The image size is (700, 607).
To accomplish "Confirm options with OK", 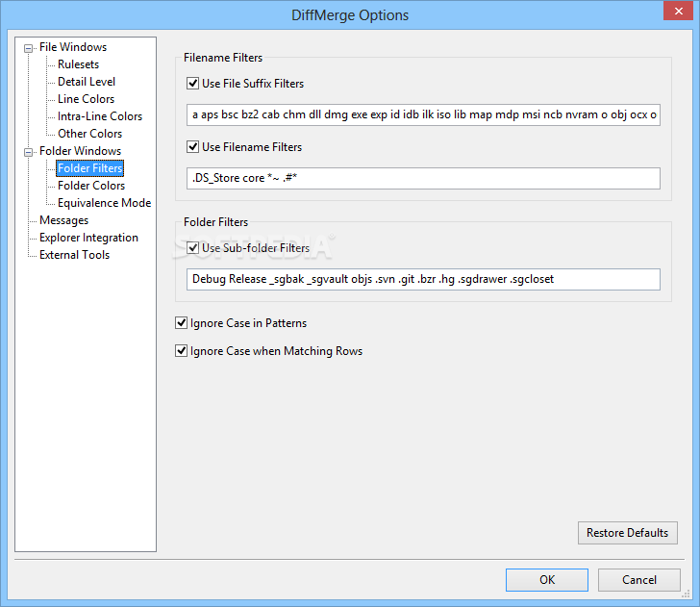I will pos(547,580).
